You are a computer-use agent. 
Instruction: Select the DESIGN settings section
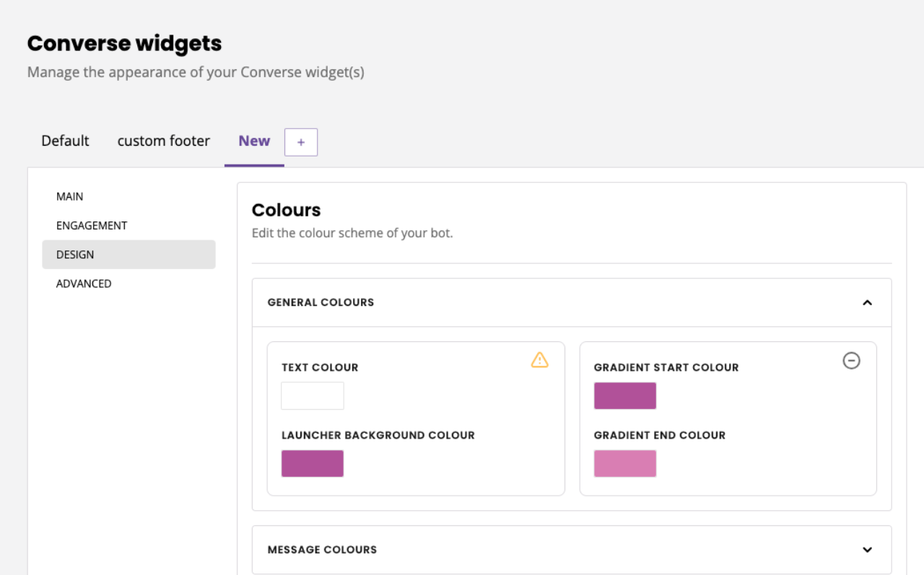tap(128, 255)
